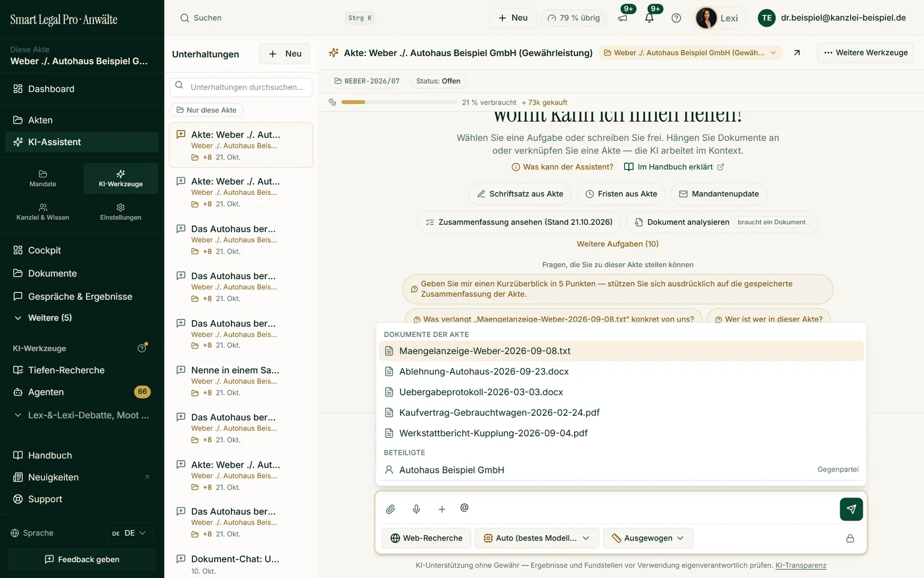
Task: Click Schriftsatz aus Akte button
Action: click(x=520, y=194)
